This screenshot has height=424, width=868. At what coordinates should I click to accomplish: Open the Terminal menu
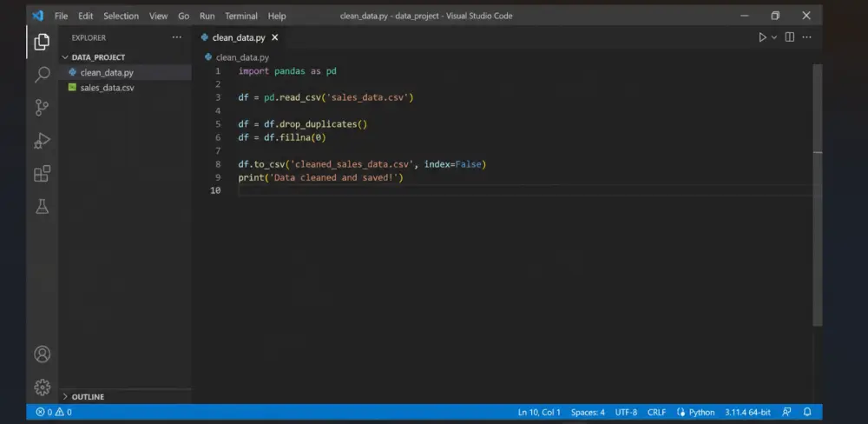241,16
